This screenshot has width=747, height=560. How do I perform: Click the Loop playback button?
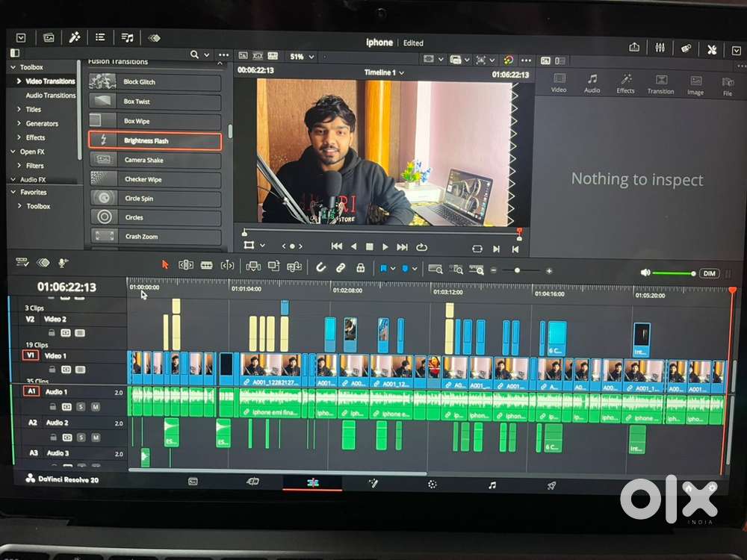pos(422,246)
